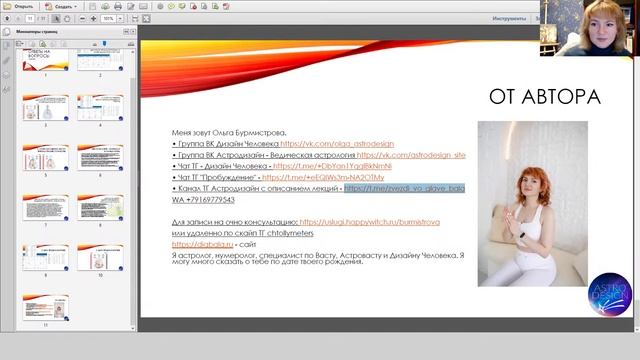Click the thumbnail size slider handle

pos(104,43)
